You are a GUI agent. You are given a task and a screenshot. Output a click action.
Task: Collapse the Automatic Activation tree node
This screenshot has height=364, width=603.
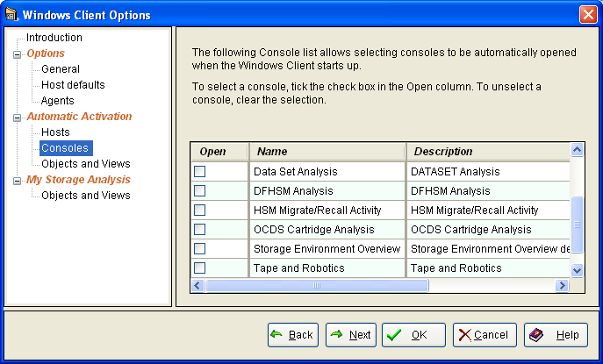16,117
